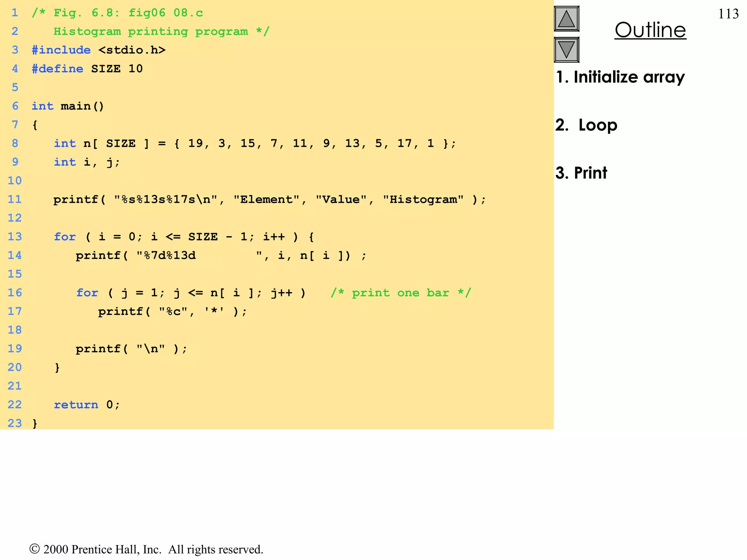Click line number 23
747x560 pixels.
tap(15, 423)
